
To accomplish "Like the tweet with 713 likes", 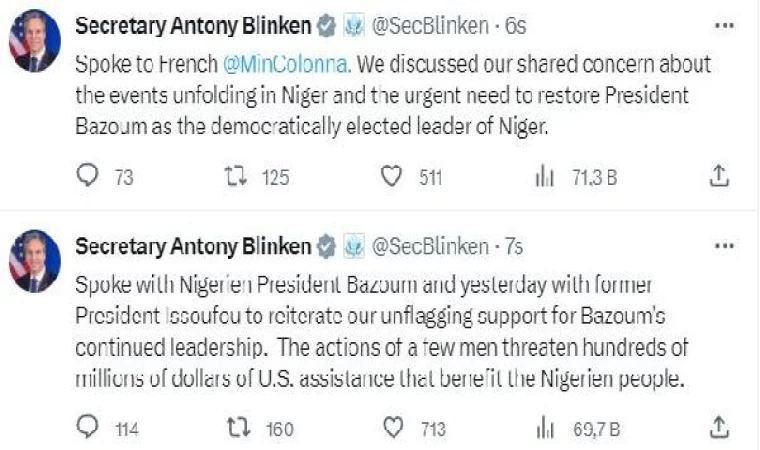I will (x=393, y=428).
